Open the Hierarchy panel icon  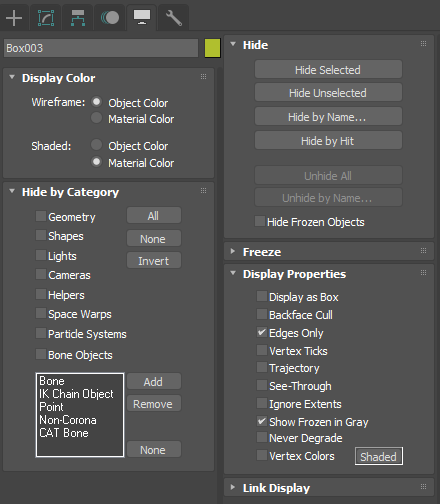coord(78,18)
